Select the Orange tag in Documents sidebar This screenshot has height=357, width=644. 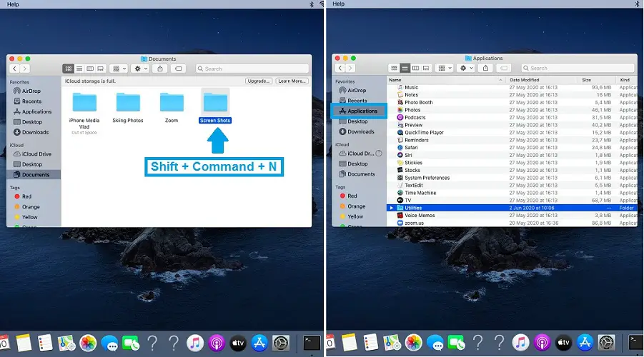coord(31,207)
